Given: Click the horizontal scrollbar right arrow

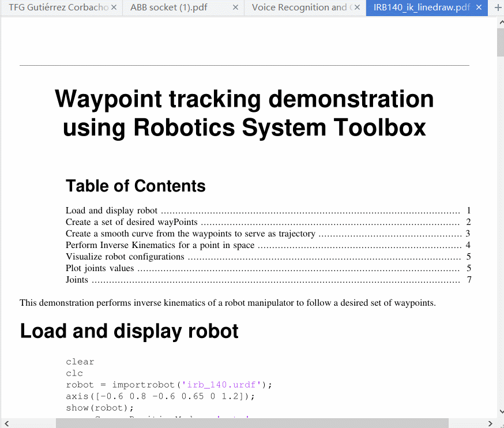Looking at the screenshot, I should (x=490, y=423).
